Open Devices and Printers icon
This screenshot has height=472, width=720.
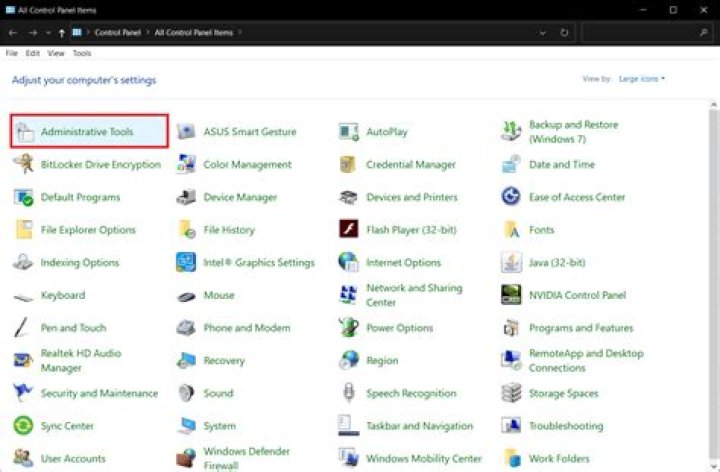click(x=349, y=197)
